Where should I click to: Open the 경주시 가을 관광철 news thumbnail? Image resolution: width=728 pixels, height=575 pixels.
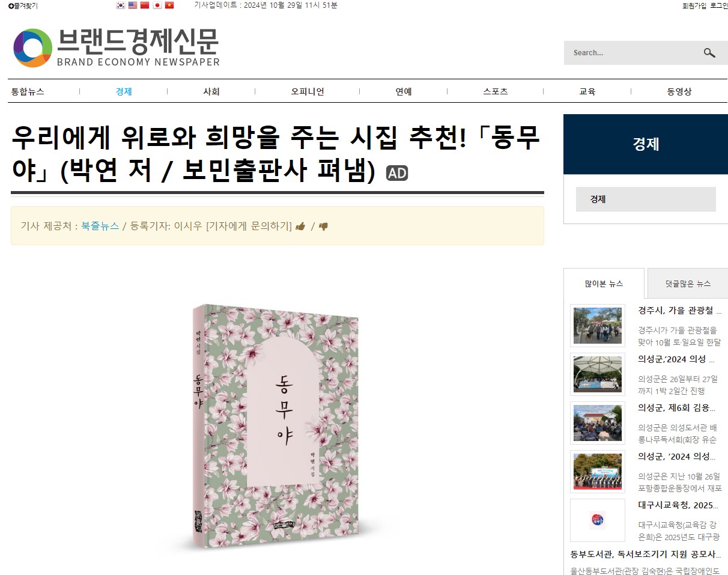click(598, 326)
